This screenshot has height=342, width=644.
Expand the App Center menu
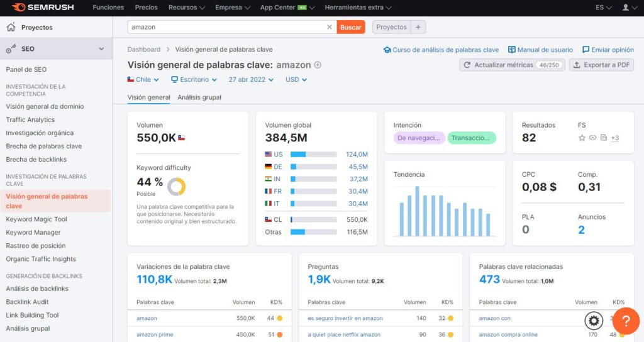point(287,8)
